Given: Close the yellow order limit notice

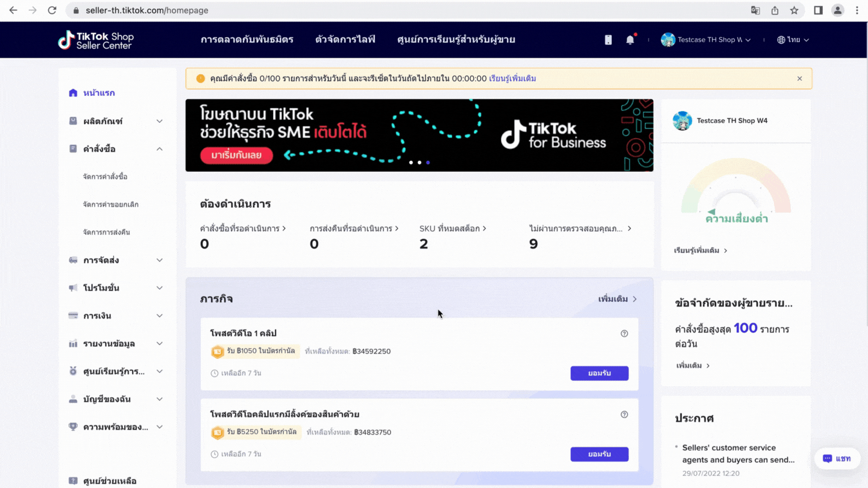Looking at the screenshot, I should coord(799,79).
